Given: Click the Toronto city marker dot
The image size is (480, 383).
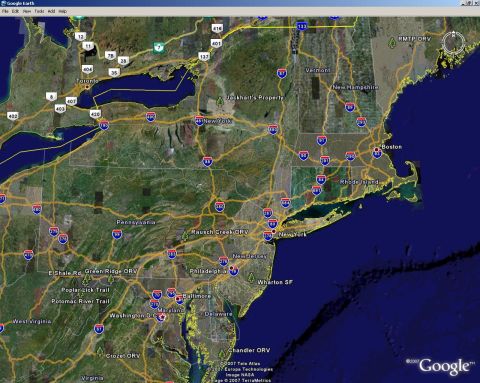Looking at the screenshot, I should click(88, 87).
